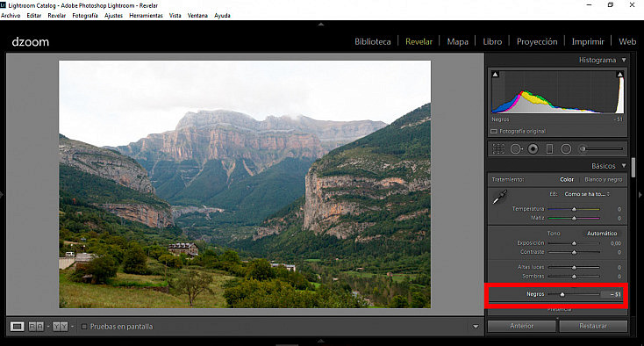The width and height of the screenshot is (644, 346).
Task: Show the bottom filmstrip panel
Action: pos(321,341)
